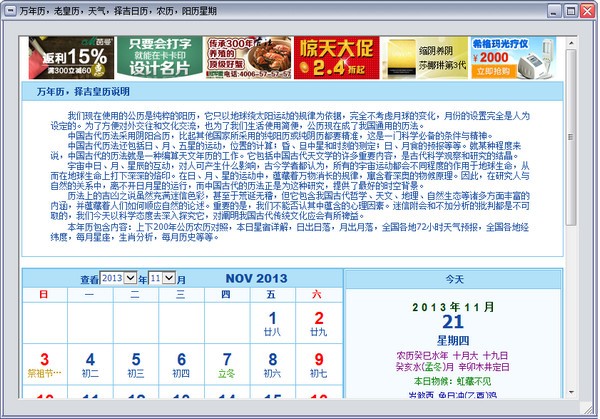Select November 6 初四 in calendar

181,364
